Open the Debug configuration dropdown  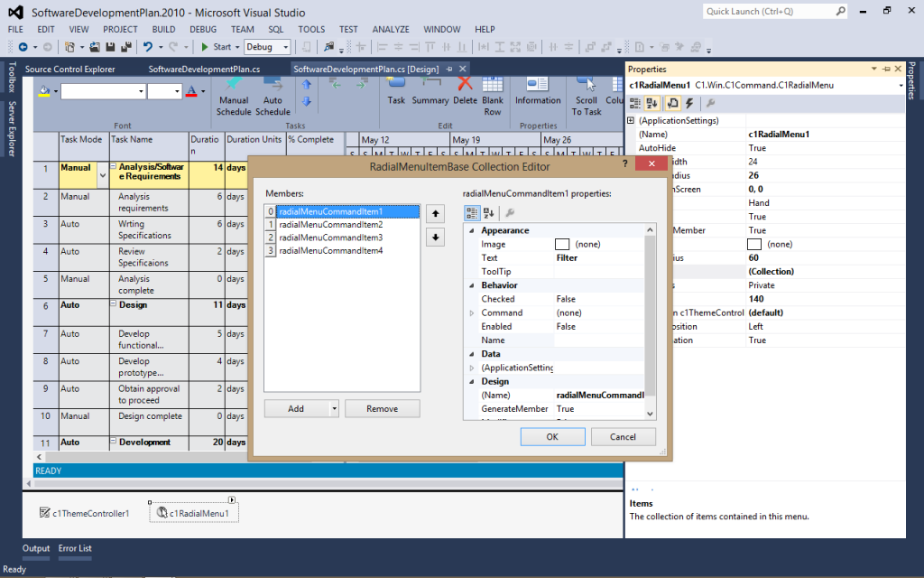(x=285, y=47)
